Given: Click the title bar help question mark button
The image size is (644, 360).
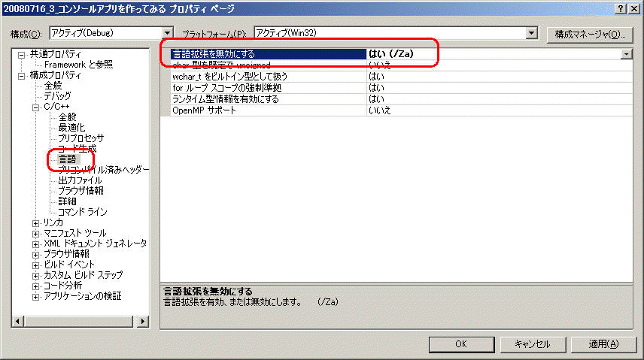Looking at the screenshot, I should pos(621,8).
